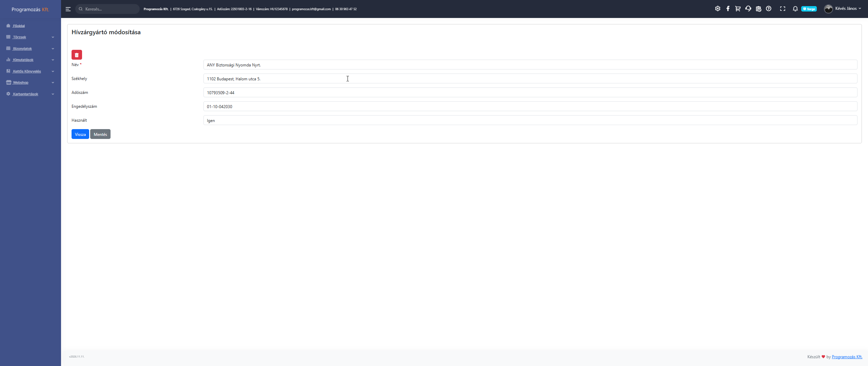Toggle fullscreen mode icon
The height and width of the screenshot is (366, 868).
click(783, 9)
